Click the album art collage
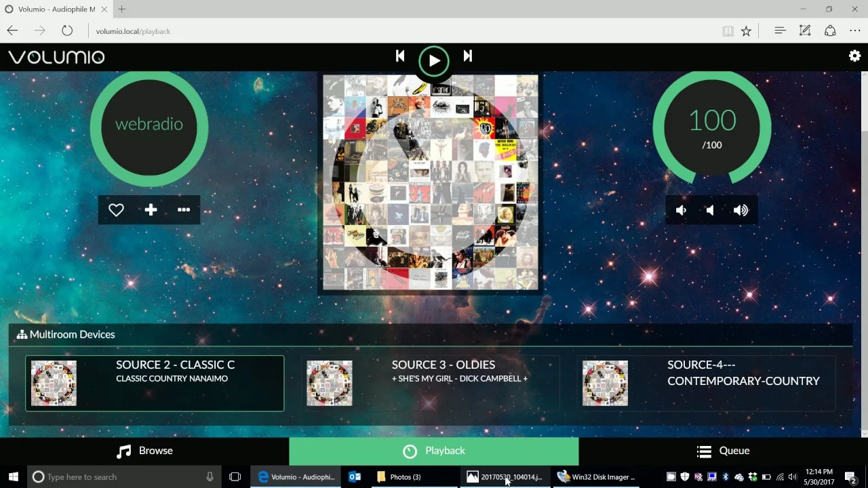 pyautogui.click(x=431, y=183)
